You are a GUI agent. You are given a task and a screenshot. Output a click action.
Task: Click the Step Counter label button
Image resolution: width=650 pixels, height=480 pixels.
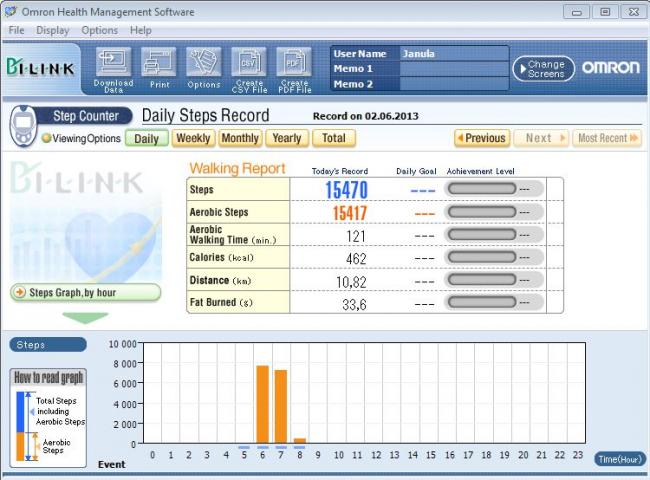tap(83, 116)
